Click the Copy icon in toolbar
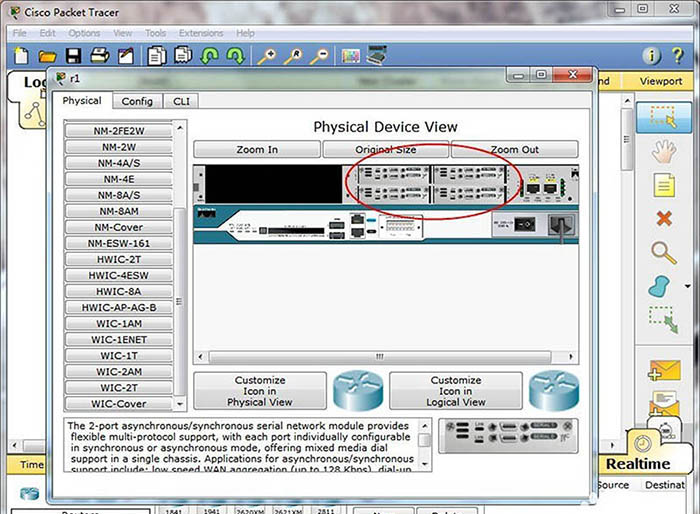700x514 pixels. pos(157,56)
